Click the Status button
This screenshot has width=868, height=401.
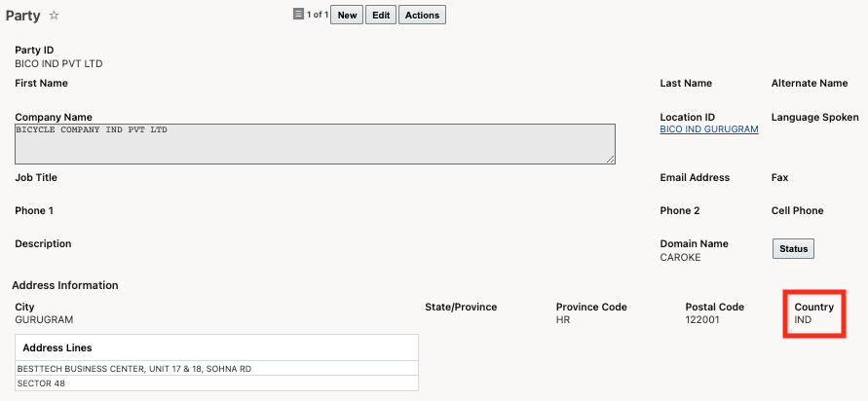793,249
